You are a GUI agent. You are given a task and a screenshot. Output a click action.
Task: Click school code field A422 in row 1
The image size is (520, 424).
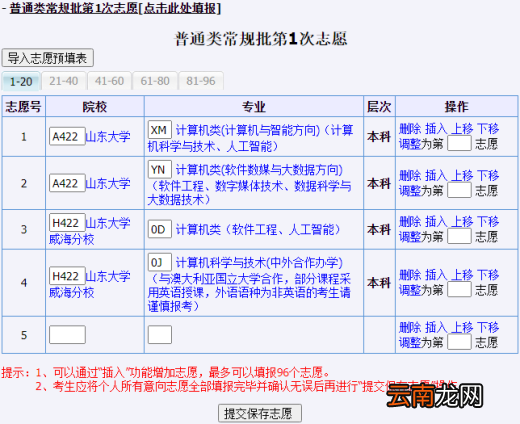(x=67, y=136)
